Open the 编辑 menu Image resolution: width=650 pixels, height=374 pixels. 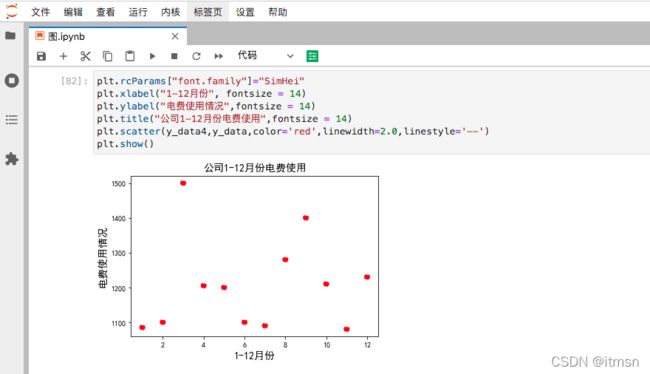click(73, 12)
